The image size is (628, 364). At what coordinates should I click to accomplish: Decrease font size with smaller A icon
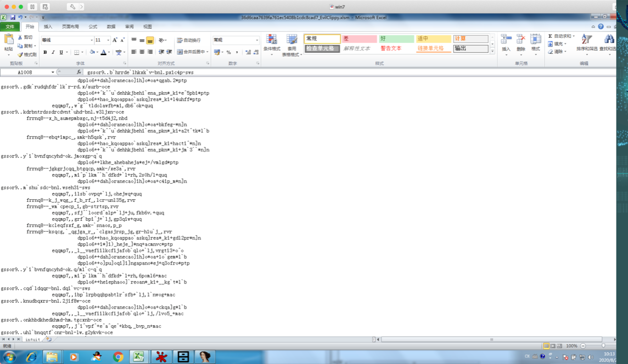tap(122, 40)
